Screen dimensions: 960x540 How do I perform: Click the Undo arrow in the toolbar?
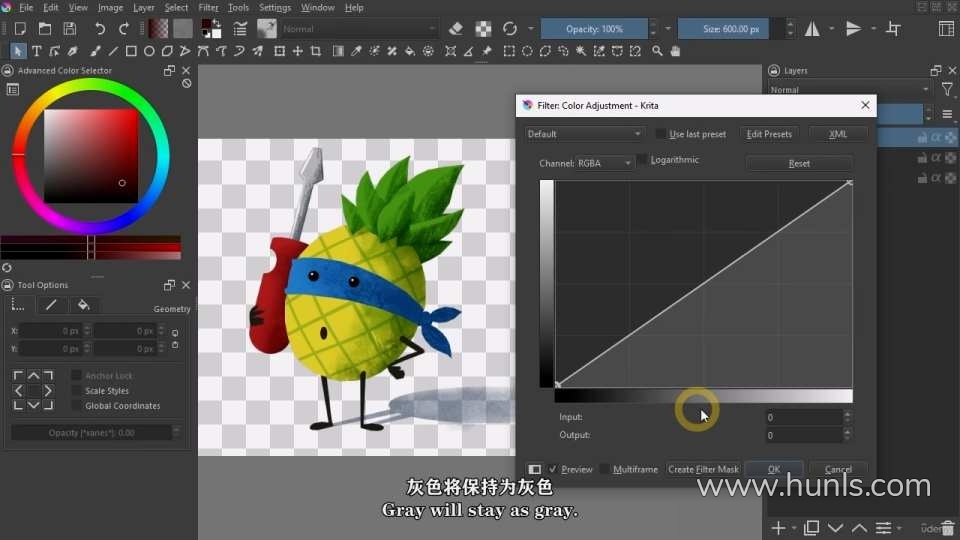[100, 29]
